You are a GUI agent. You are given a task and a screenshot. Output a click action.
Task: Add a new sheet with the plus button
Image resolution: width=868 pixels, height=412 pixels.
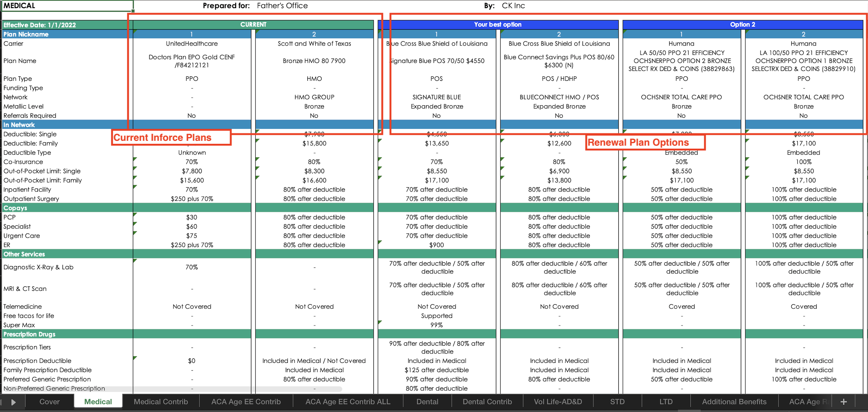[843, 402]
